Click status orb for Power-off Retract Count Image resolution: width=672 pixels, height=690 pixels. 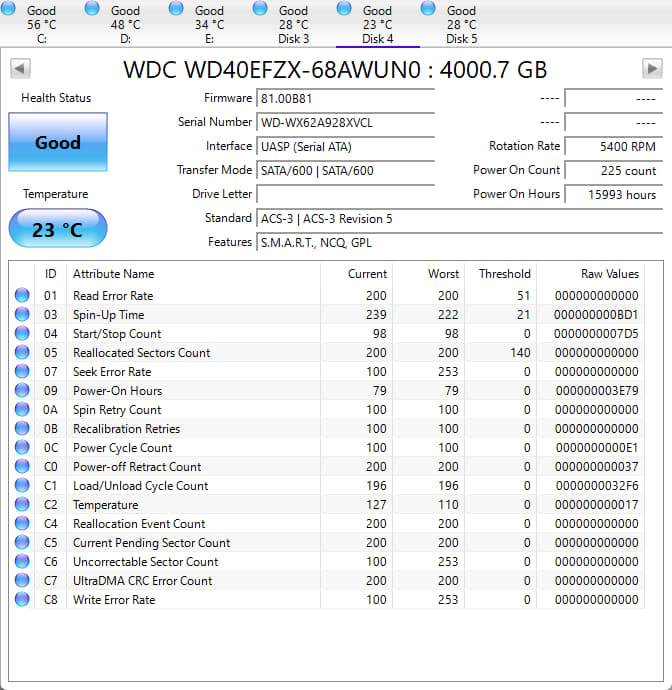tap(22, 466)
